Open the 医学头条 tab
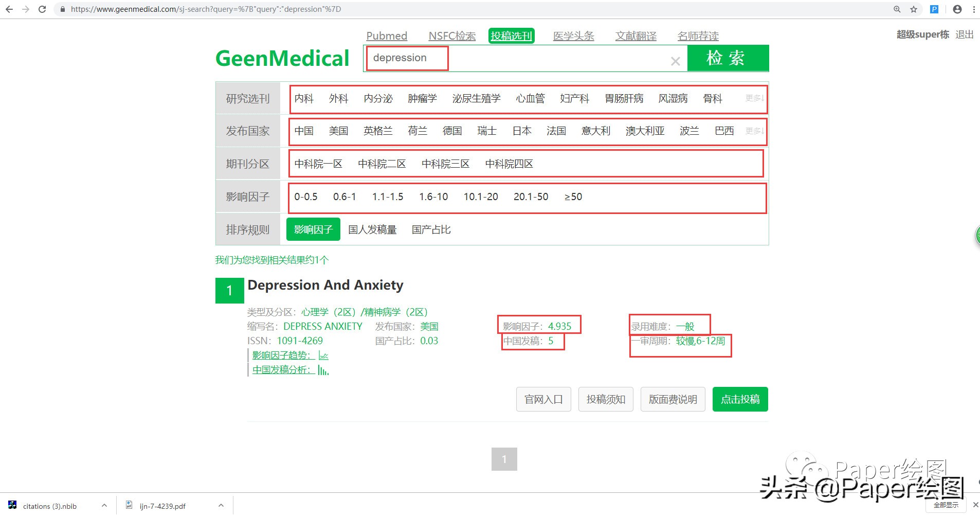The width and height of the screenshot is (980, 516). [x=573, y=35]
